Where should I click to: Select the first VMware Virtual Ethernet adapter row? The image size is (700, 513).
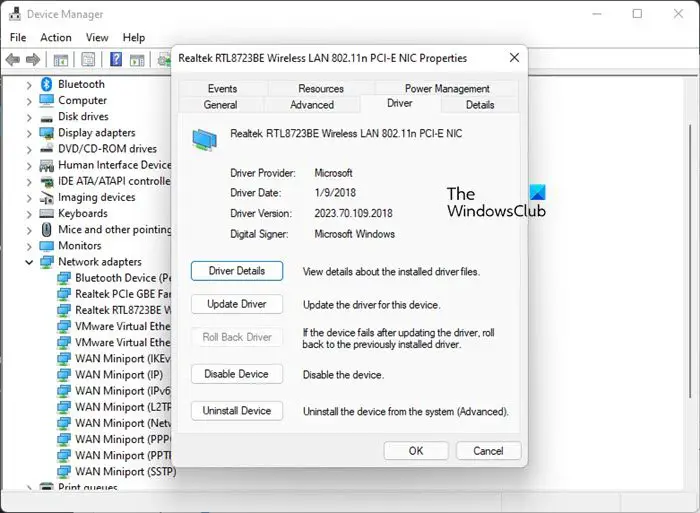tap(114, 326)
